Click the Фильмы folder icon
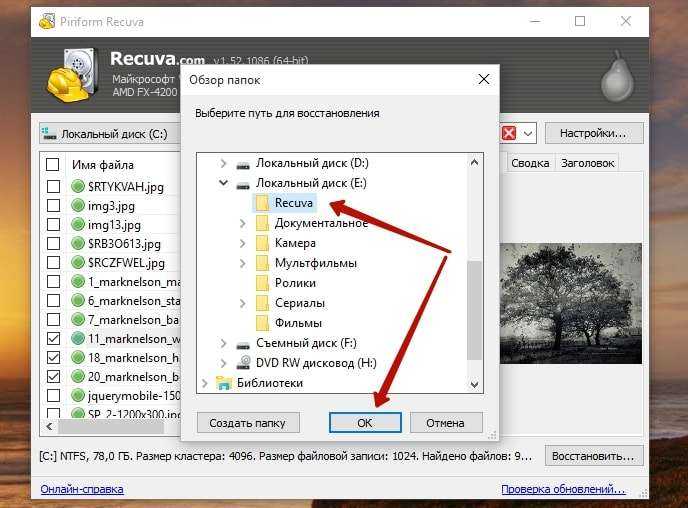 (x=262, y=323)
